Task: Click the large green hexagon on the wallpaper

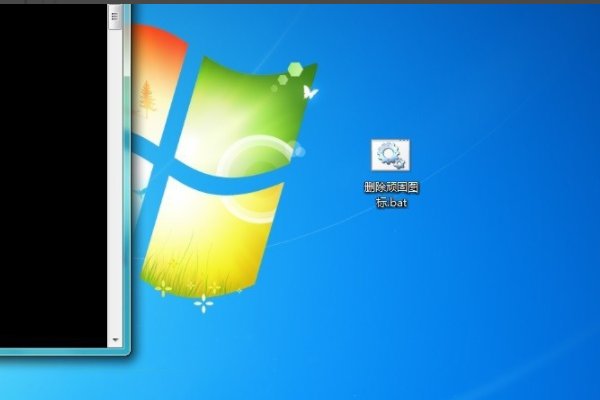Action: pyautogui.click(x=296, y=70)
